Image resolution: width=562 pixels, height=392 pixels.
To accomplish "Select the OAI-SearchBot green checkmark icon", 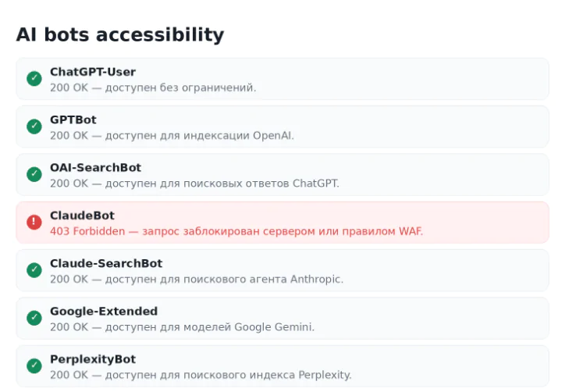I will click(34, 174).
